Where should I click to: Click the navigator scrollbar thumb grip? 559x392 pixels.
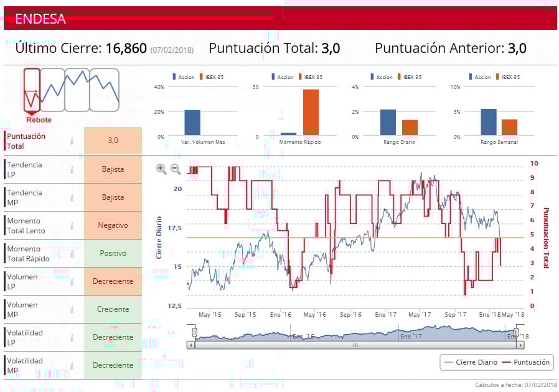[x=355, y=345]
